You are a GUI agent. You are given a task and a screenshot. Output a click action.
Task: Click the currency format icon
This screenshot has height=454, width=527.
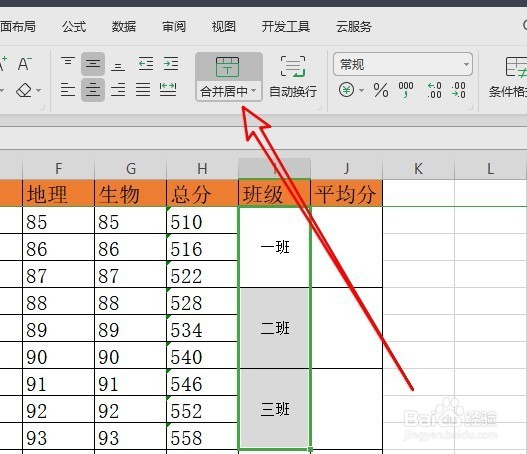[x=346, y=90]
